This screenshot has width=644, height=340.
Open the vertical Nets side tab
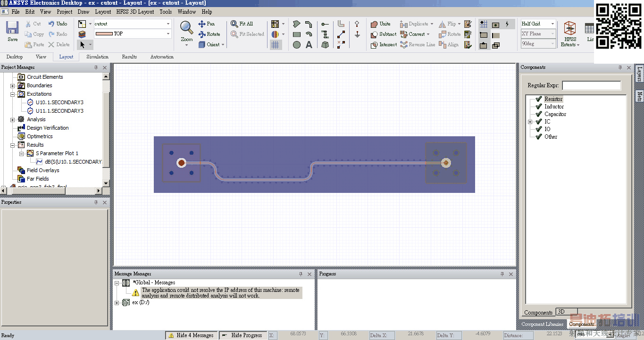click(639, 97)
